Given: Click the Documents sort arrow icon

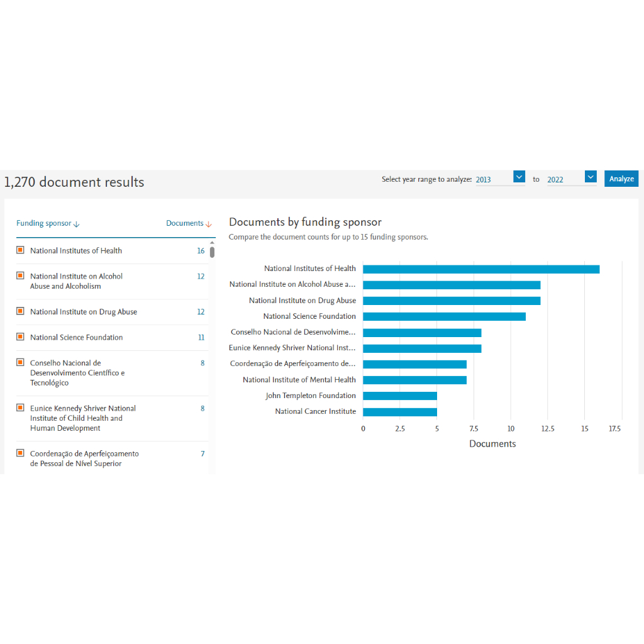Looking at the screenshot, I should (209, 224).
